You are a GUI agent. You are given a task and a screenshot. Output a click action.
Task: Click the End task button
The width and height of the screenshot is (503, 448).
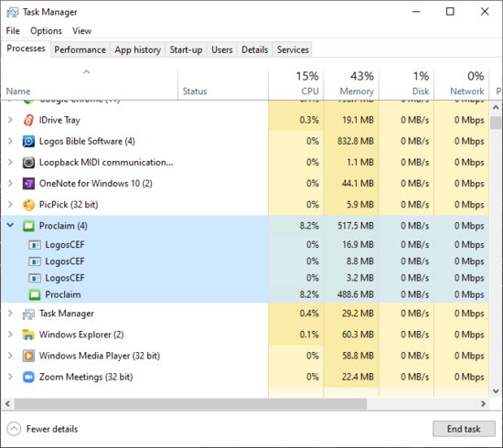click(x=464, y=429)
